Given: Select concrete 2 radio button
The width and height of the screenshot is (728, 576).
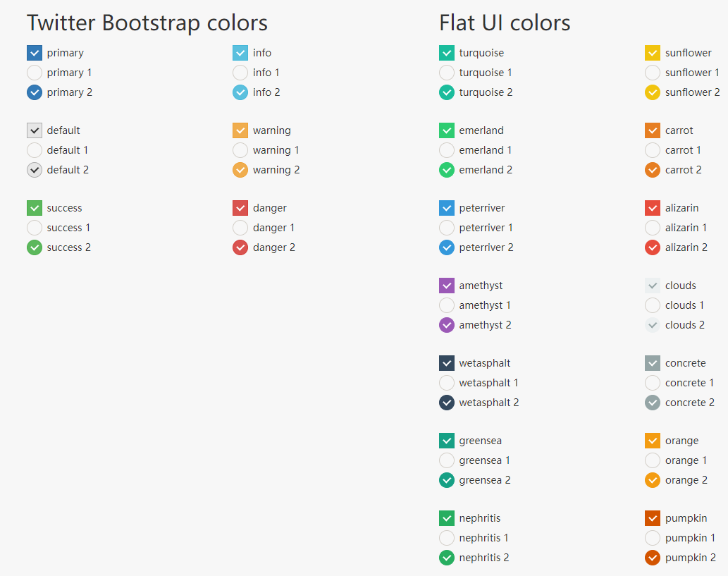Looking at the screenshot, I should click(653, 403).
